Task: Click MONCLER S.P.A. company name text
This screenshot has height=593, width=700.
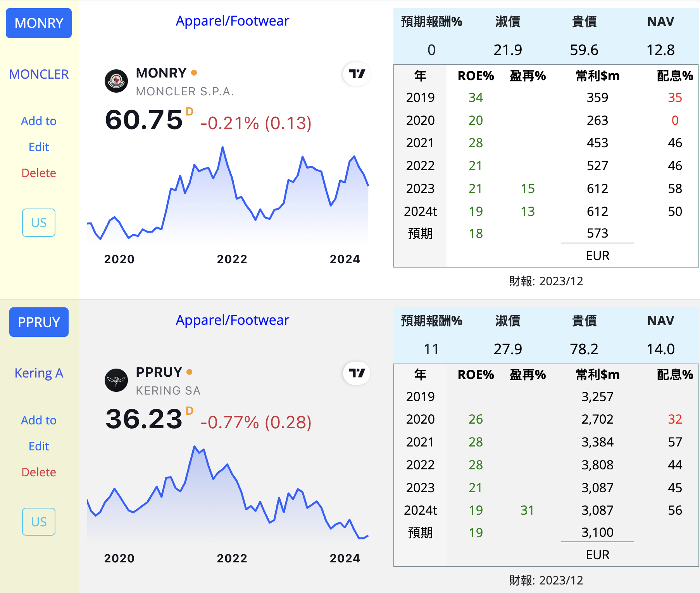Action: (x=185, y=91)
